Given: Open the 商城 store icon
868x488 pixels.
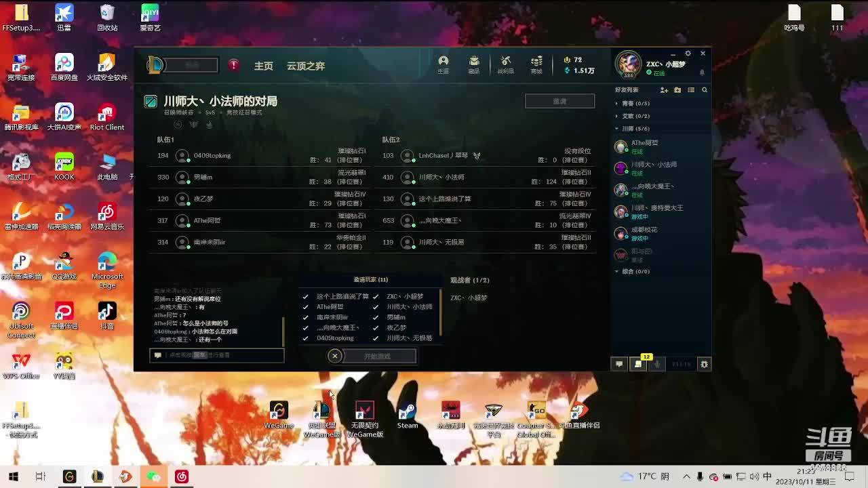Looking at the screenshot, I should [536, 64].
